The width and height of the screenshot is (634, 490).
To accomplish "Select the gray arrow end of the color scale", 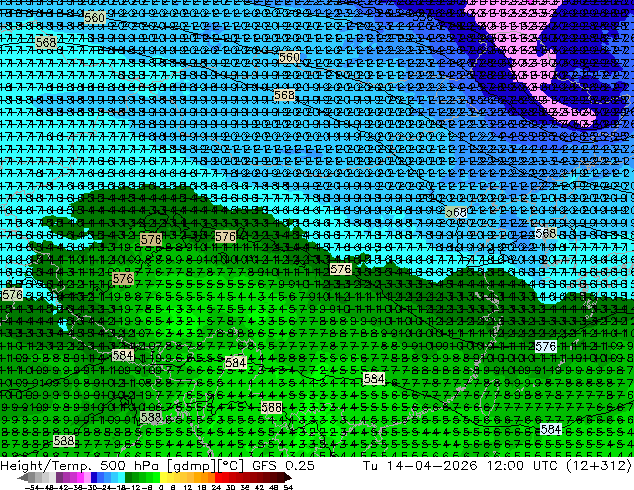I will point(23,477).
